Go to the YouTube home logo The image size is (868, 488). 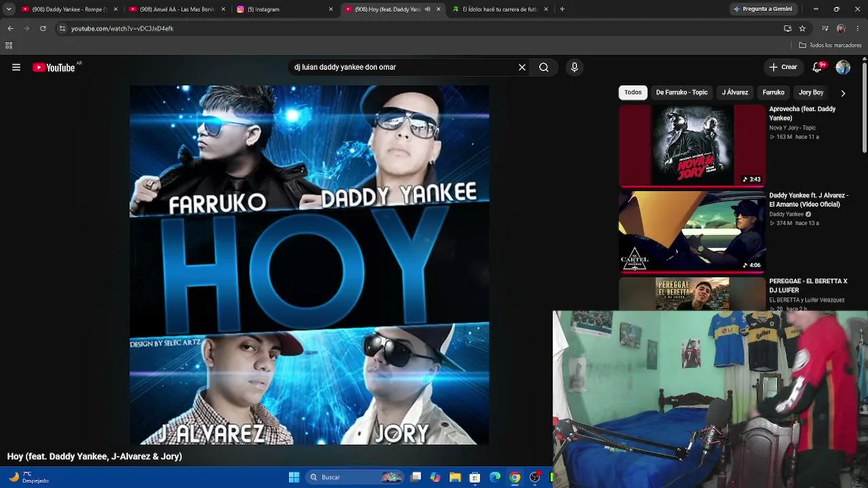pyautogui.click(x=54, y=67)
